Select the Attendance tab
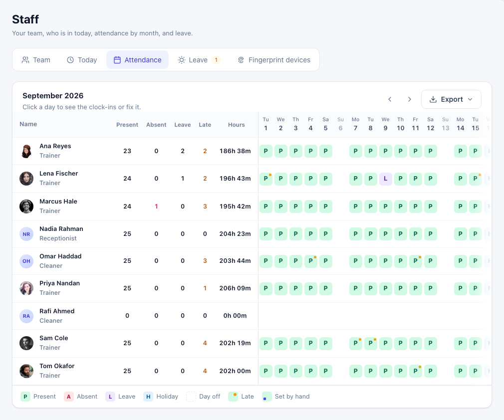 [138, 60]
